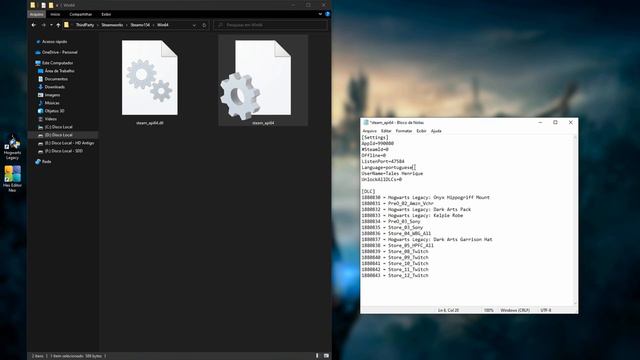Screen dimensions: 640x360
Task: Open Editar menu in Notepad
Action: click(x=386, y=131)
